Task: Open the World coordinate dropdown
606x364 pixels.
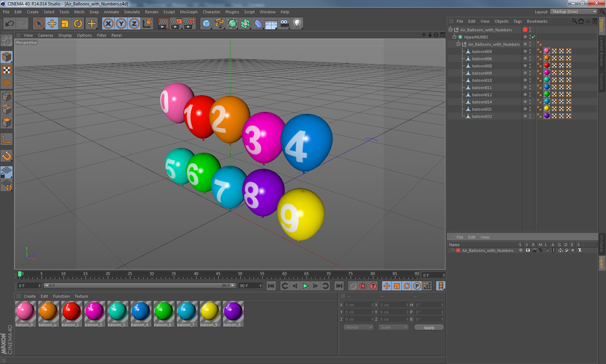Action: 359,327
